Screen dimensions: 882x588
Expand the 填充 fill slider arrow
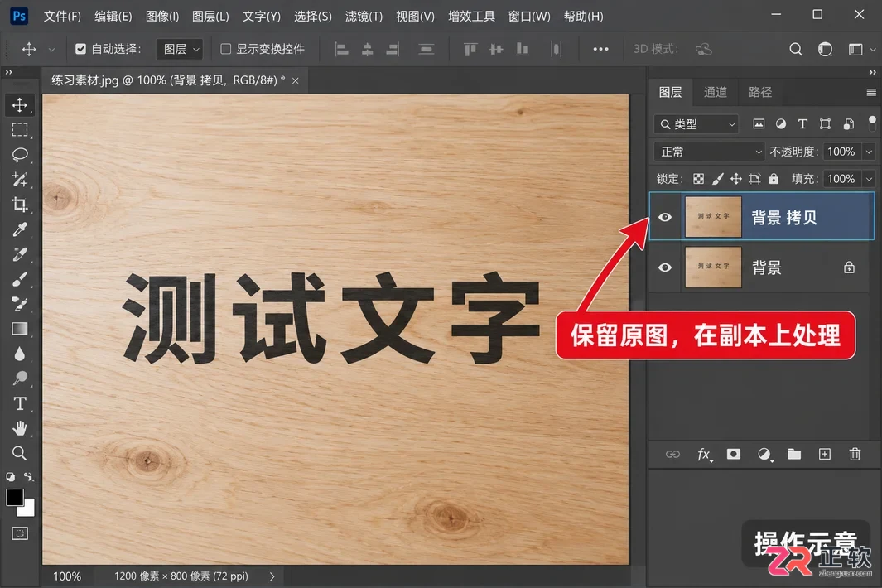[x=869, y=179]
